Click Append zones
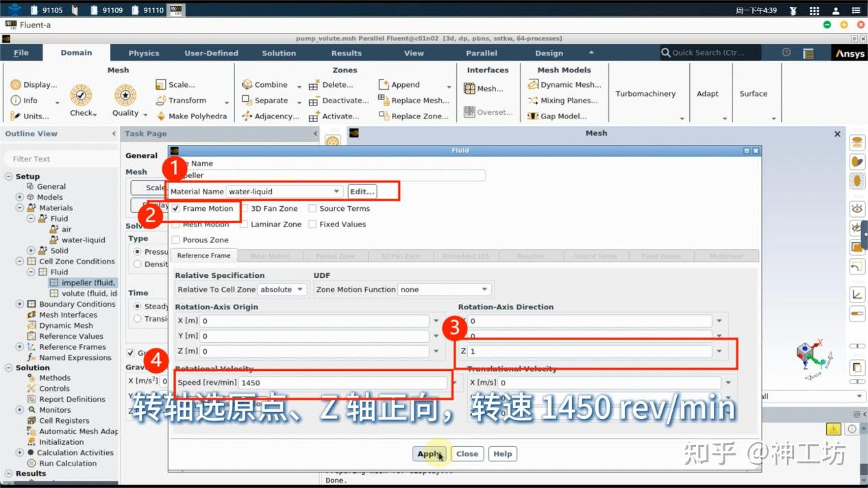Screen dimensions: 868x488 (399, 85)
